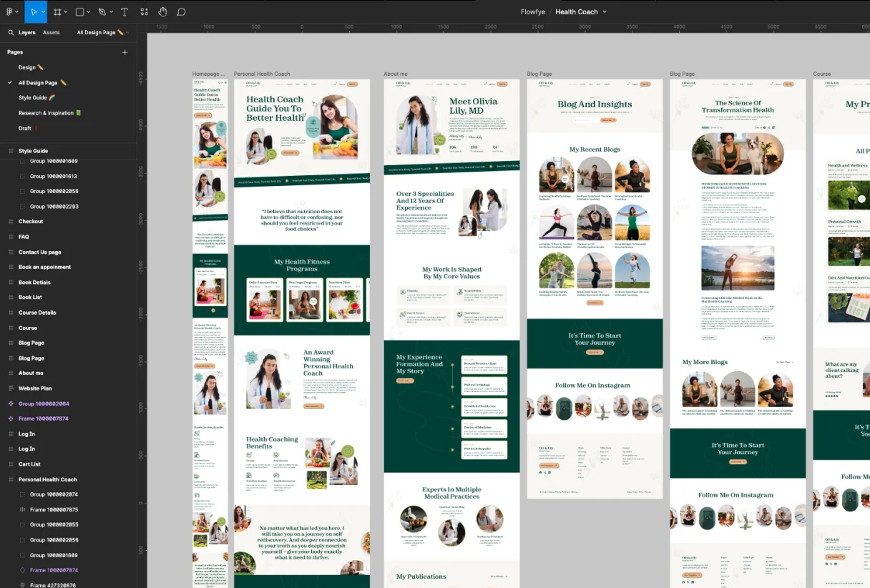This screenshot has width=870, height=588.
Task: Select the Course Details layer
Action: (x=37, y=313)
